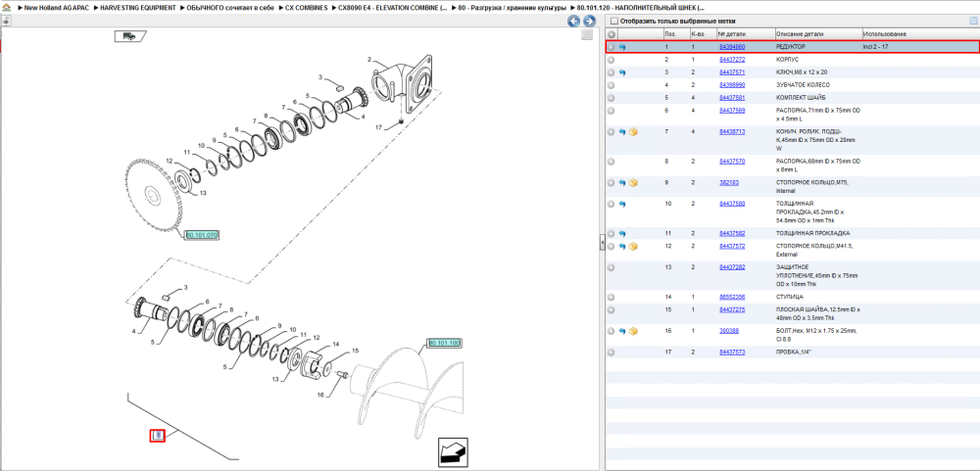Click the blue arrow icon in row 16 БОЛТ

pyautogui.click(x=622, y=331)
